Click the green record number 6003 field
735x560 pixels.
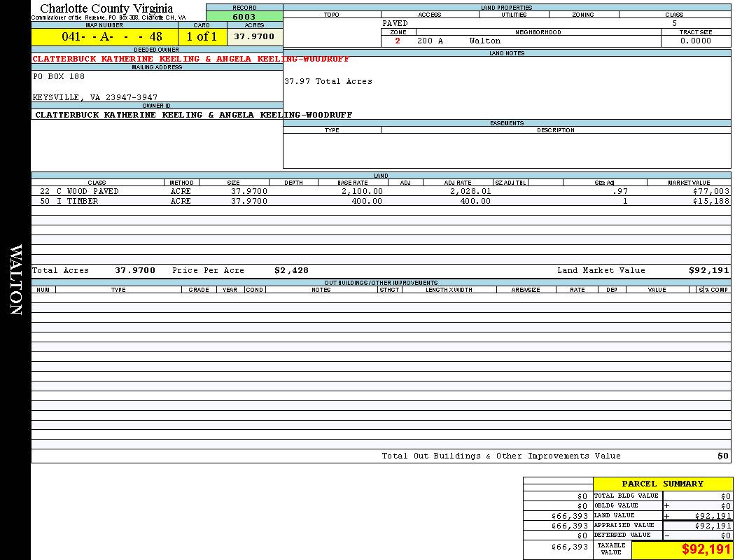[244, 17]
